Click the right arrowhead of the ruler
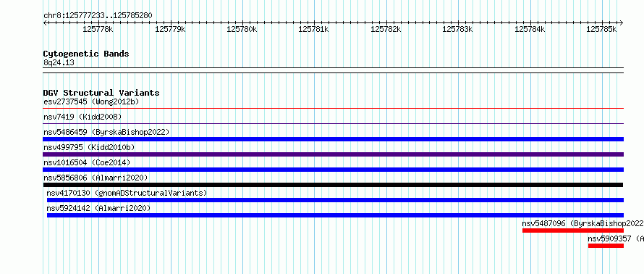644x274 pixels. [x=622, y=22]
